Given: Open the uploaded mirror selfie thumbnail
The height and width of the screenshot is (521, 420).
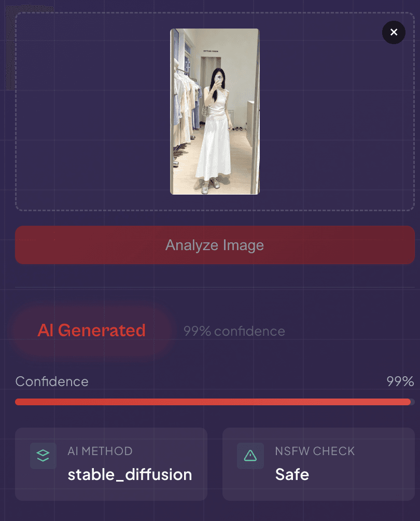Looking at the screenshot, I should coord(215,112).
